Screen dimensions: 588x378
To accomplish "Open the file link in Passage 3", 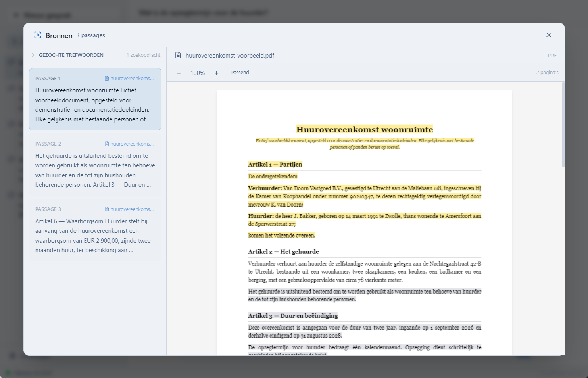I will 129,209.
